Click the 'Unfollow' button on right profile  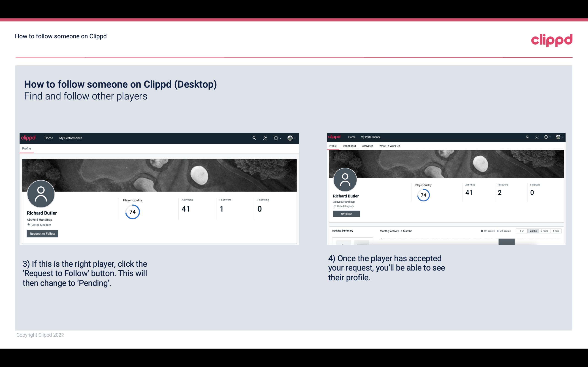346,214
